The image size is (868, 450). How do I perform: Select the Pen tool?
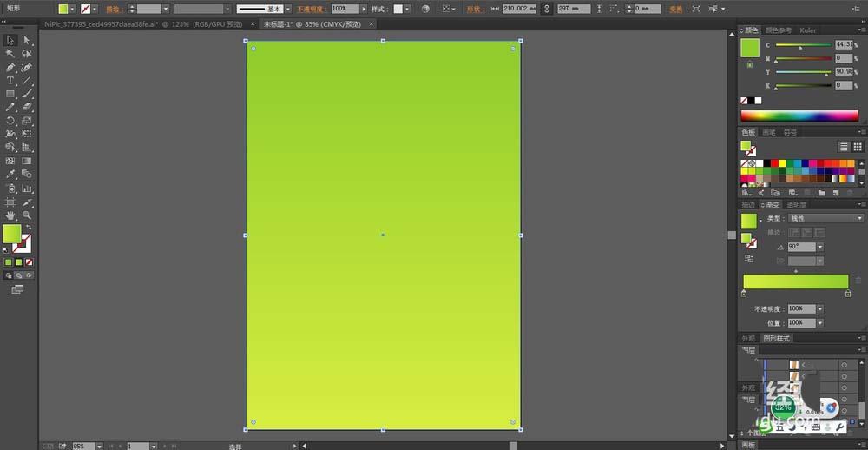coord(10,67)
